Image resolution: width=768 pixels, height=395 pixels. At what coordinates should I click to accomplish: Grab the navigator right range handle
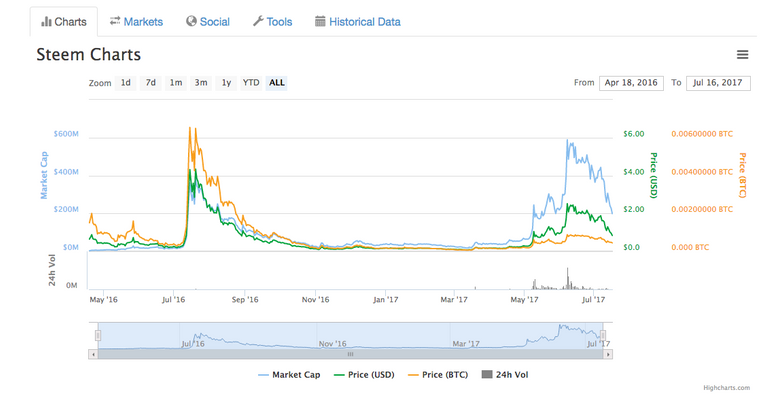pos(603,336)
